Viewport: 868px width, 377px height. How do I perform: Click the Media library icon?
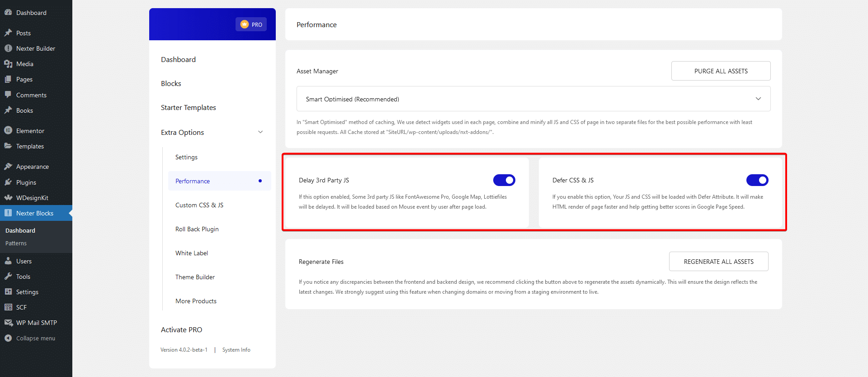pos(8,64)
